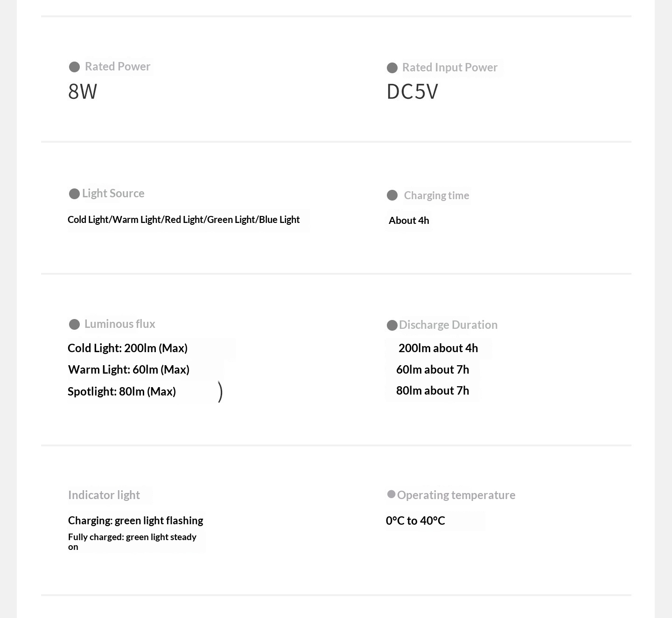Click the stray parenthesis mark near Spotlight

coord(220,392)
